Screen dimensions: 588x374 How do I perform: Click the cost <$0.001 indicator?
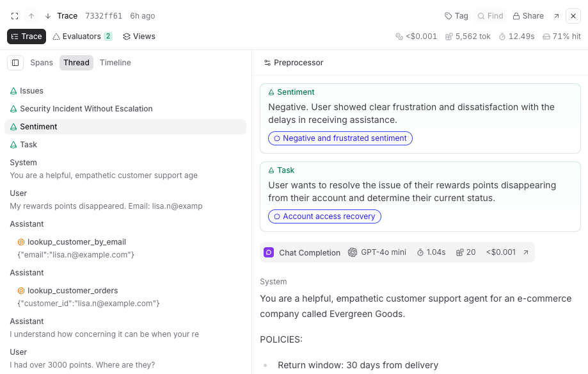(417, 37)
